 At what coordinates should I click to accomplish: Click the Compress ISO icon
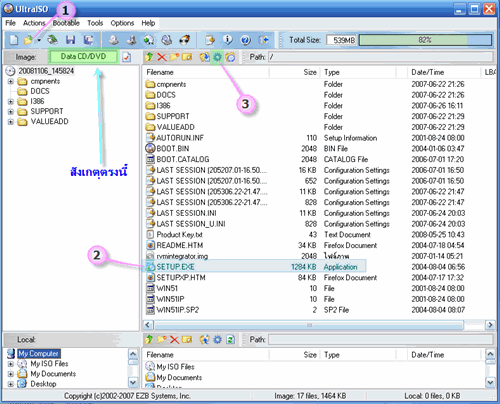click(x=132, y=40)
